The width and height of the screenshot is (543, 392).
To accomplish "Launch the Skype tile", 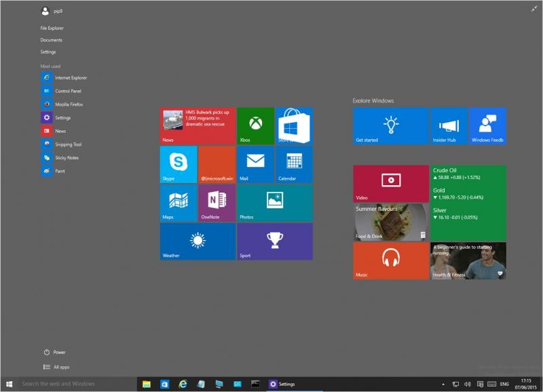I will [179, 164].
